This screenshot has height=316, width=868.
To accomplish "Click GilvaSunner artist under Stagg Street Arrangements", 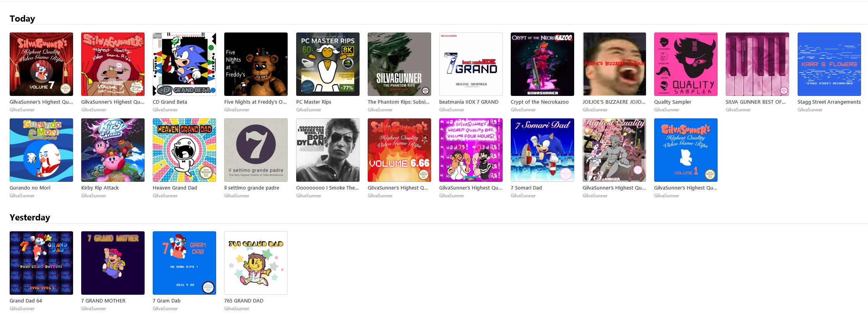I will point(810,110).
